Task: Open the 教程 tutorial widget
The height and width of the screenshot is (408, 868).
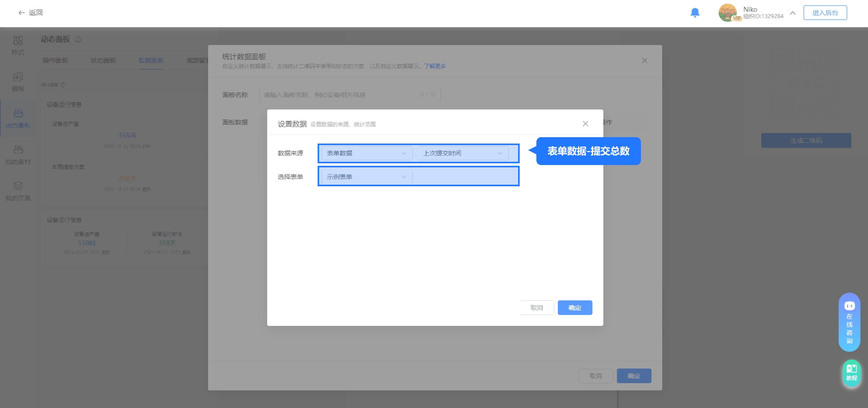Action: (x=852, y=373)
